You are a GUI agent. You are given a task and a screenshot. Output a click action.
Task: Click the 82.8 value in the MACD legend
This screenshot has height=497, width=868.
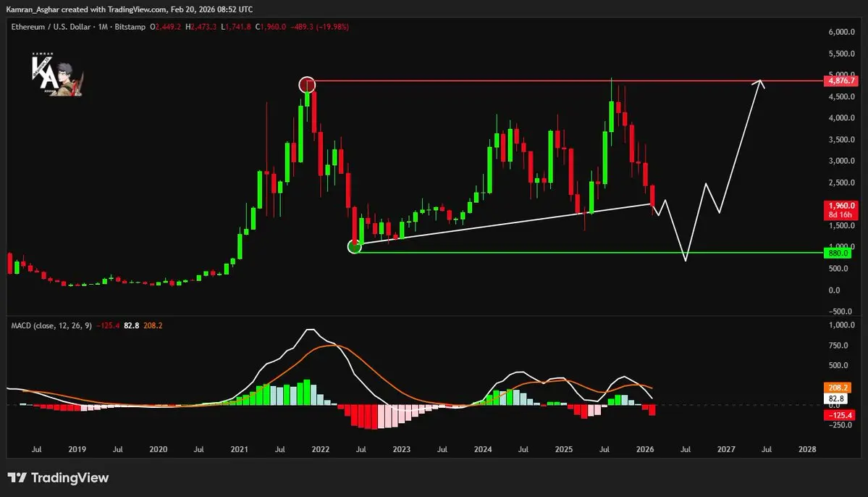[x=131, y=326]
